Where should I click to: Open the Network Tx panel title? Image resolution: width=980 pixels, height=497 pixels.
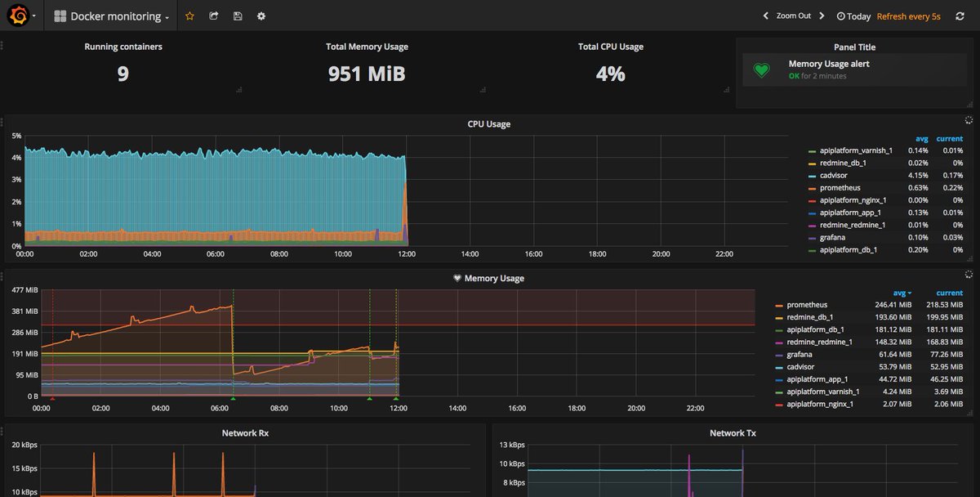click(733, 433)
